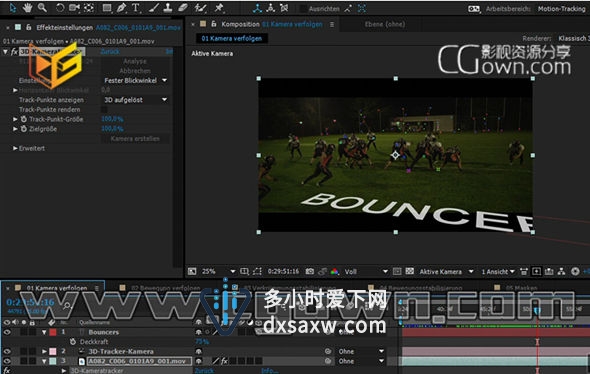Open the Ebene (ohne) panel tab
Viewport: 590px width, 374px height.
(x=385, y=24)
